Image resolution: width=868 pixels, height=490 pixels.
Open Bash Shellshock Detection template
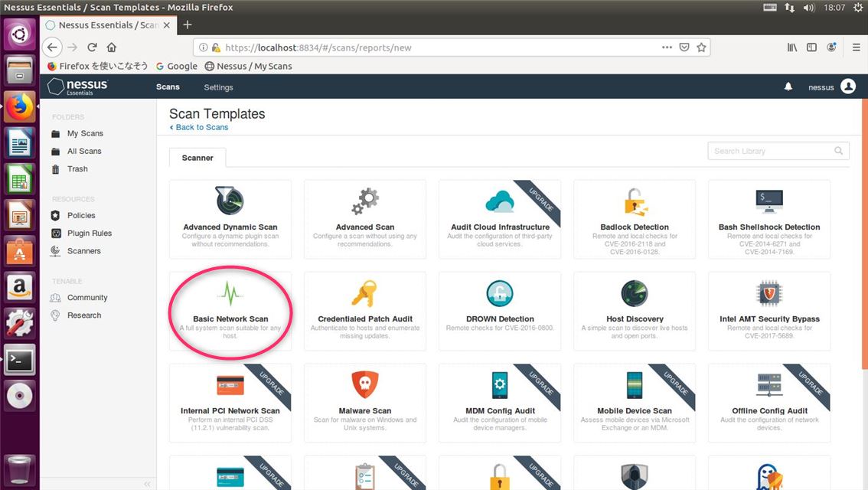point(769,219)
